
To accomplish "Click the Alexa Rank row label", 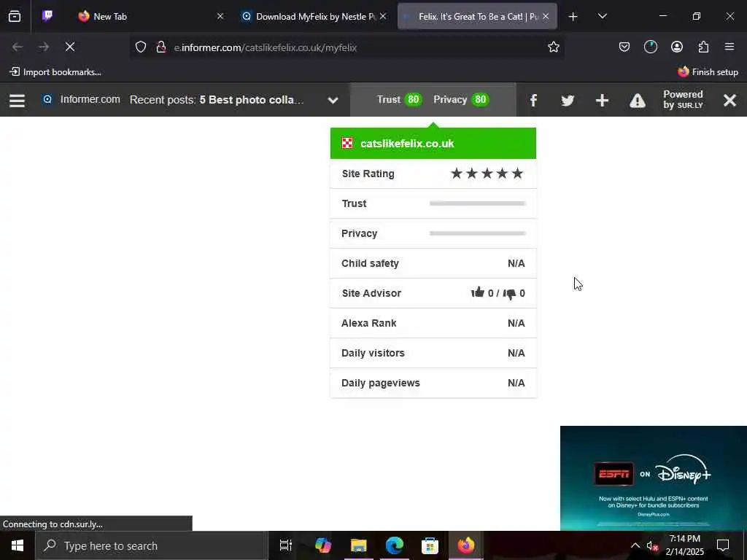I will (368, 323).
